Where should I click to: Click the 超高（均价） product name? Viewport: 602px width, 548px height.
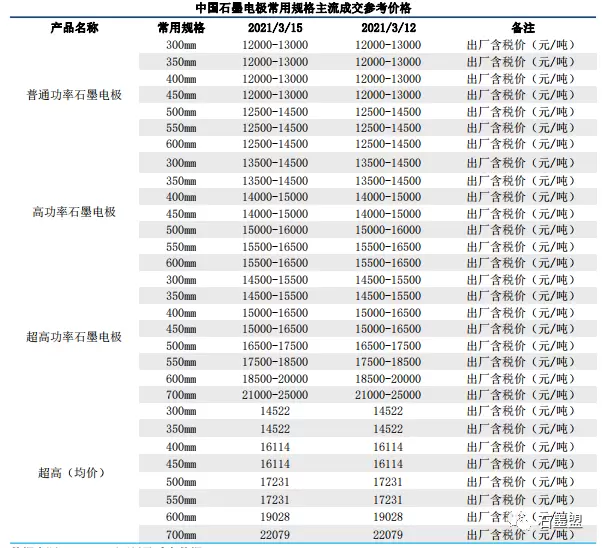pos(71,472)
